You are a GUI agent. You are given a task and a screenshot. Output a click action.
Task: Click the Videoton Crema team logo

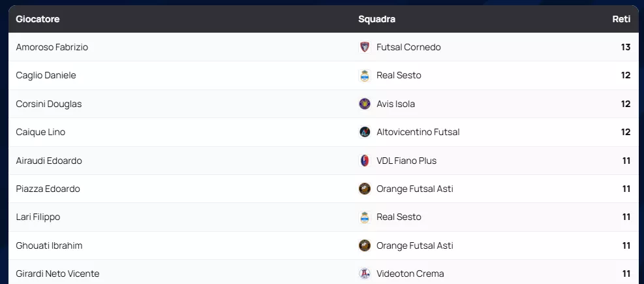(365, 274)
